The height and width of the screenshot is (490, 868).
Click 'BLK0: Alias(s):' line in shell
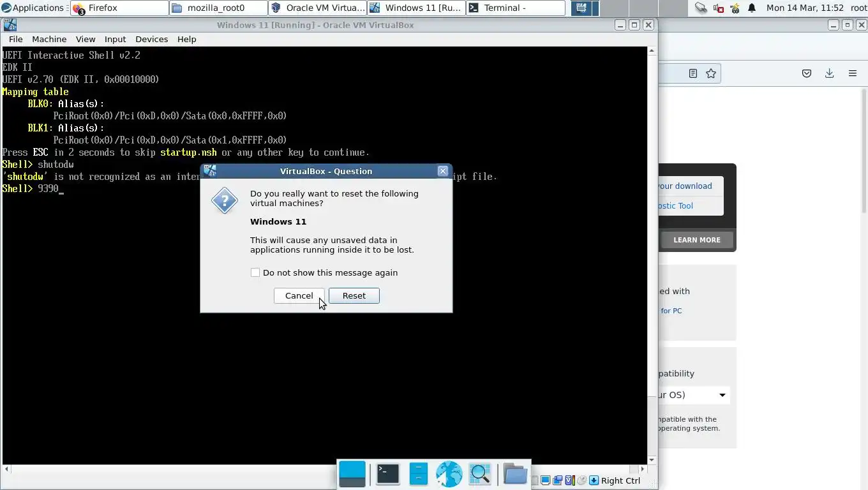[x=66, y=104]
